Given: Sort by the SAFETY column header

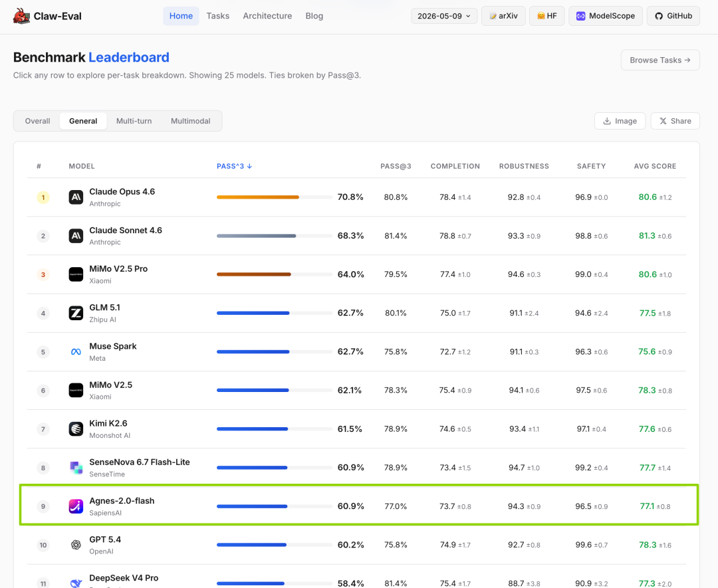Looking at the screenshot, I should (x=591, y=166).
